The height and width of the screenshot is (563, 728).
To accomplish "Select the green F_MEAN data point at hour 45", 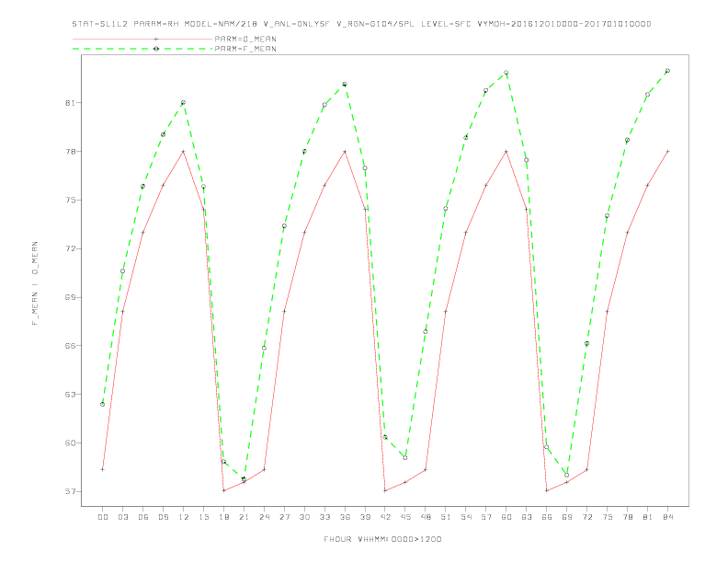I will pos(405,457).
